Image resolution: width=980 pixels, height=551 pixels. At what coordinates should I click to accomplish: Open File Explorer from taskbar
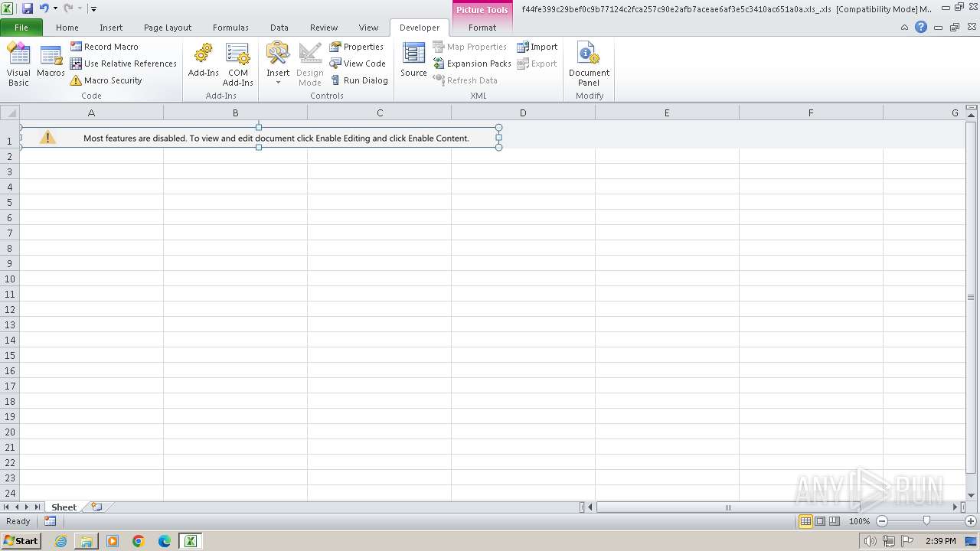point(87,541)
